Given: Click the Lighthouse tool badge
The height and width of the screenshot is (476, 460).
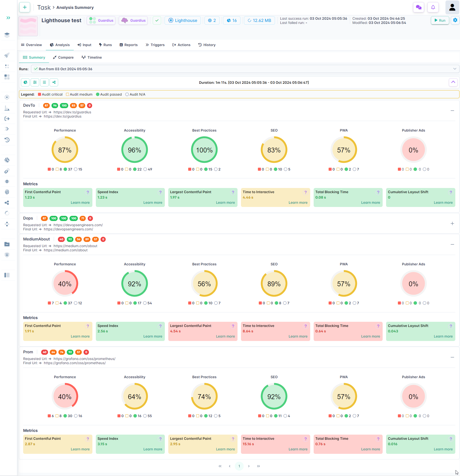Looking at the screenshot, I should click(183, 20).
